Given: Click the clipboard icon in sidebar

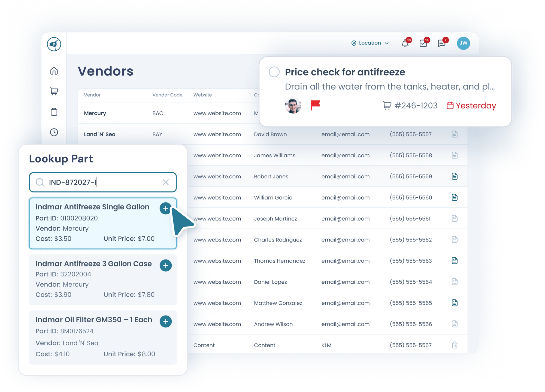Looking at the screenshot, I should pos(54,112).
